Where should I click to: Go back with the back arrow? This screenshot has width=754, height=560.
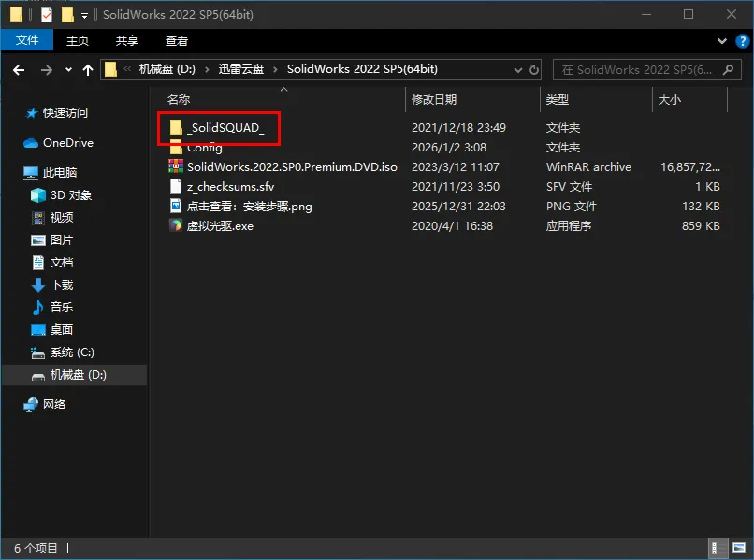click(x=19, y=70)
